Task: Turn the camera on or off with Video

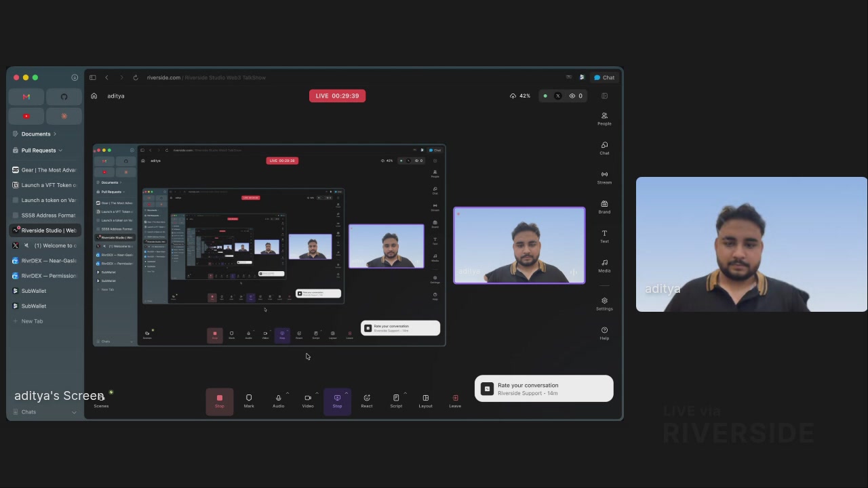Action: [308, 401]
